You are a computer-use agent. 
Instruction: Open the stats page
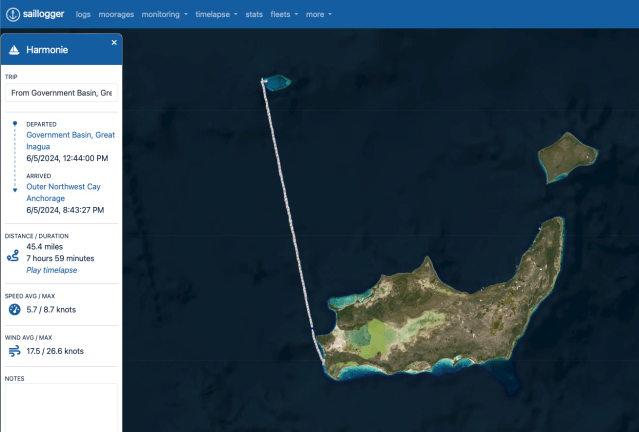click(x=254, y=15)
